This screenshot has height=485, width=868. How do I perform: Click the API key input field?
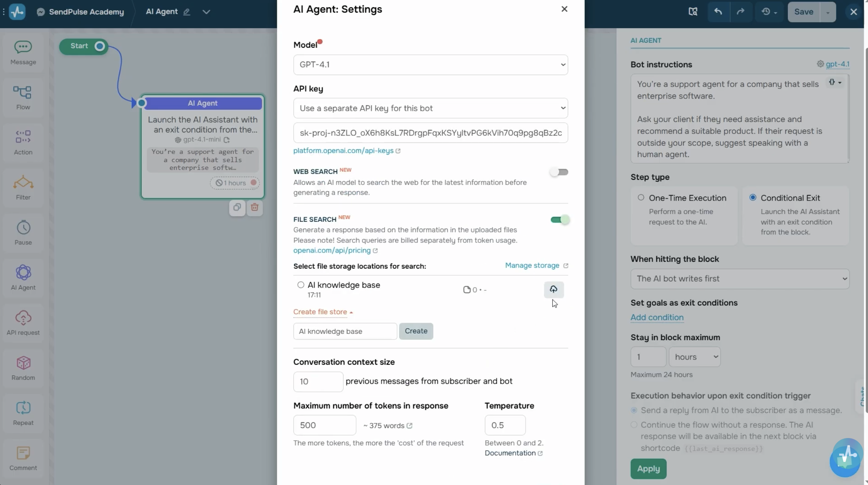click(x=431, y=133)
